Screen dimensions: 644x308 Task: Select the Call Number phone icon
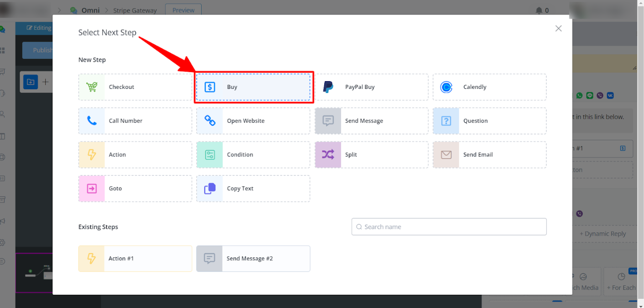[x=92, y=121]
